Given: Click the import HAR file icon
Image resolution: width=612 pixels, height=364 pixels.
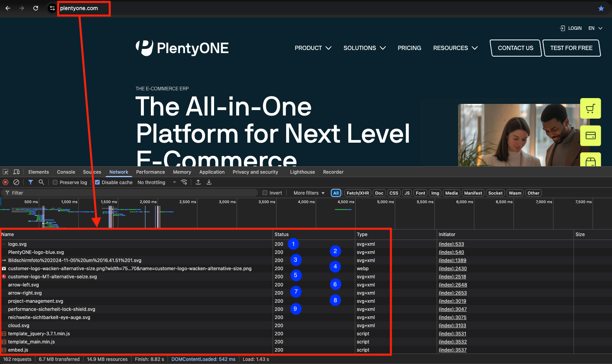Looking at the screenshot, I should click(198, 182).
